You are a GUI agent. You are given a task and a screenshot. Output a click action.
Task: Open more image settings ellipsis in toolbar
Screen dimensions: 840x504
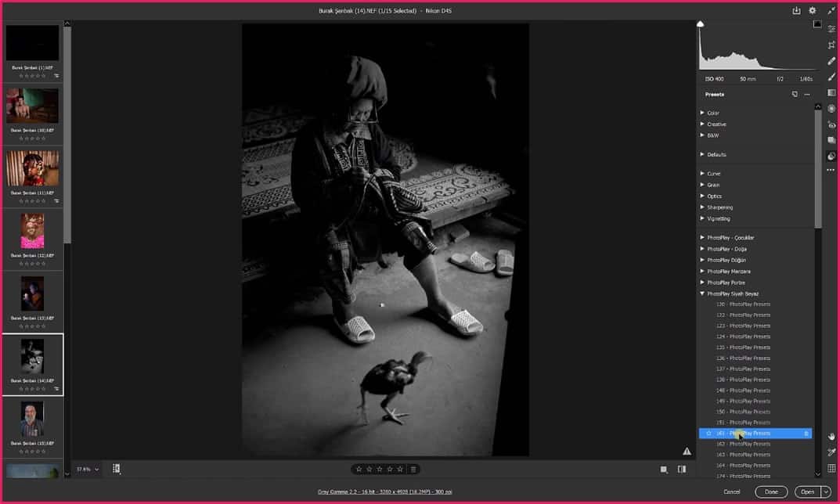tap(831, 171)
